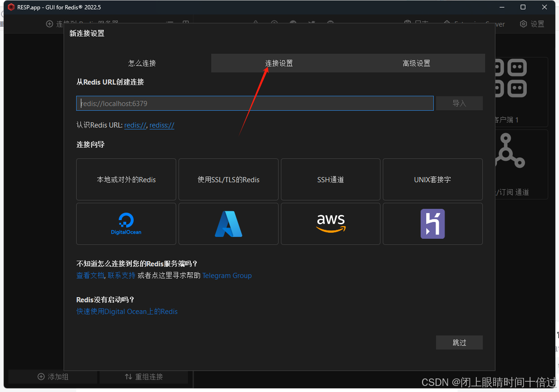Open the 查看文档 documentation link
Screen dimensions: 559x392
click(x=90, y=276)
